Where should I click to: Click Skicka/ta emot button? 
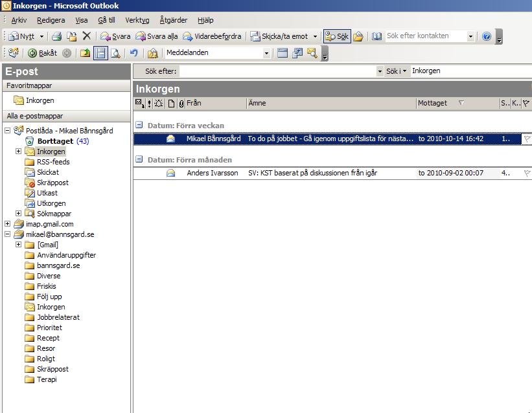click(279, 36)
